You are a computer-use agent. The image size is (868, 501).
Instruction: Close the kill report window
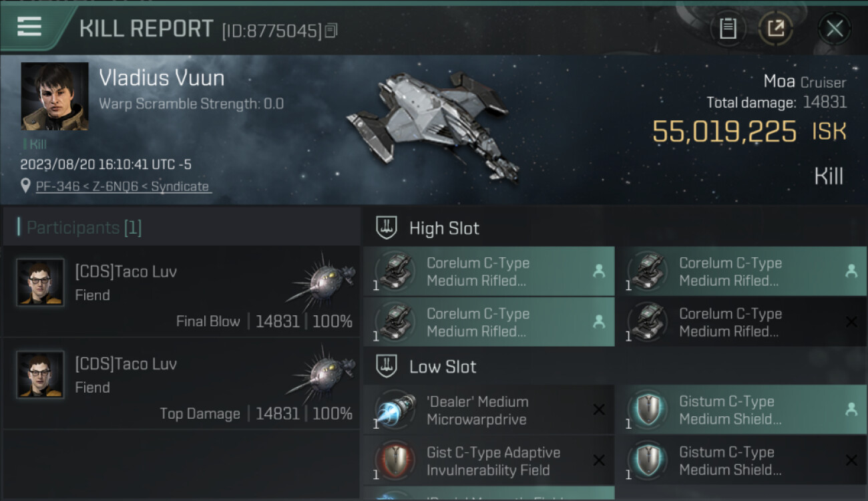[834, 28]
